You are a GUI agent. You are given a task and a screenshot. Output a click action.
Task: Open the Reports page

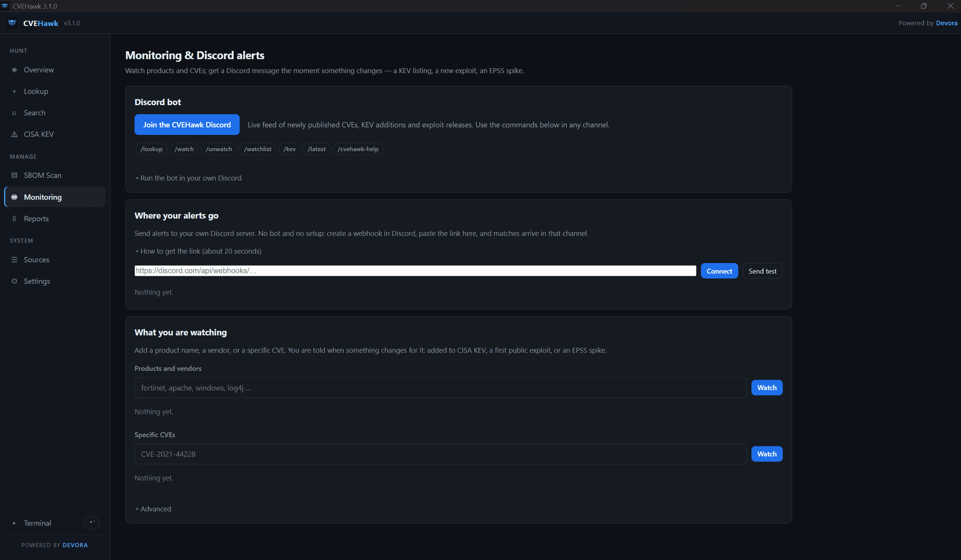[55, 219]
